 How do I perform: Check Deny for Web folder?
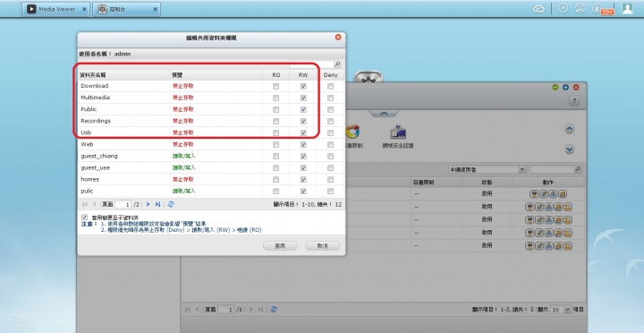coord(330,145)
